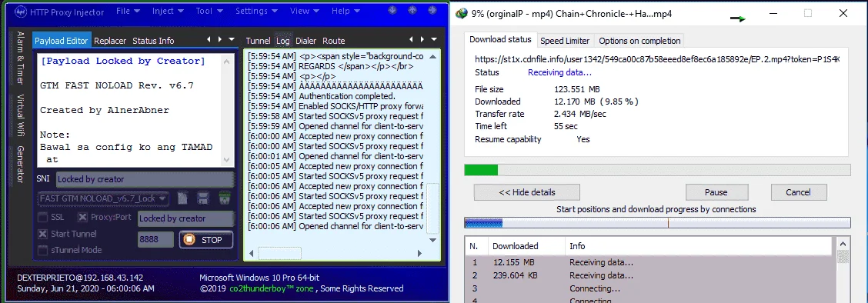The height and width of the screenshot is (303, 868).
Task: Select Download status tab in IDM
Action: coord(500,40)
